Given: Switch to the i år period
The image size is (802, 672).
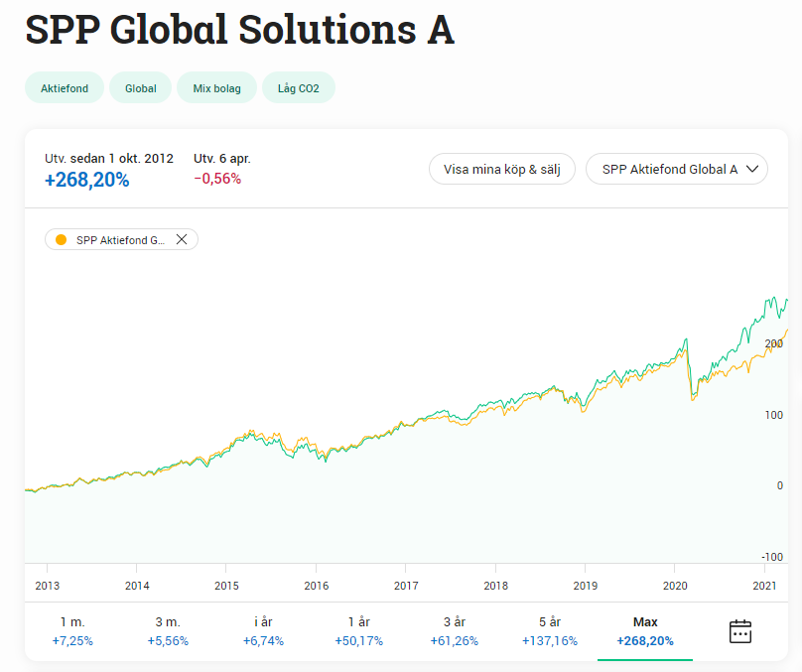Looking at the screenshot, I should (263, 631).
